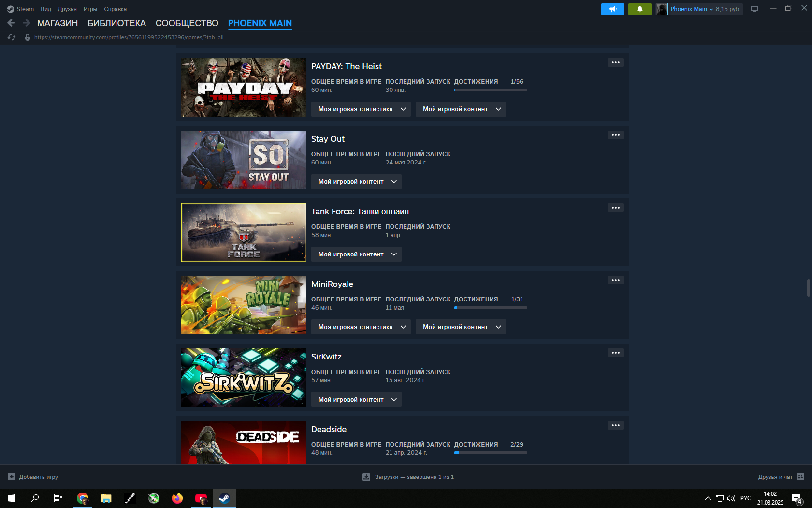This screenshot has width=812, height=508.
Task: Expand Моя игровая статистика for MiniRoyale
Action: (x=361, y=327)
